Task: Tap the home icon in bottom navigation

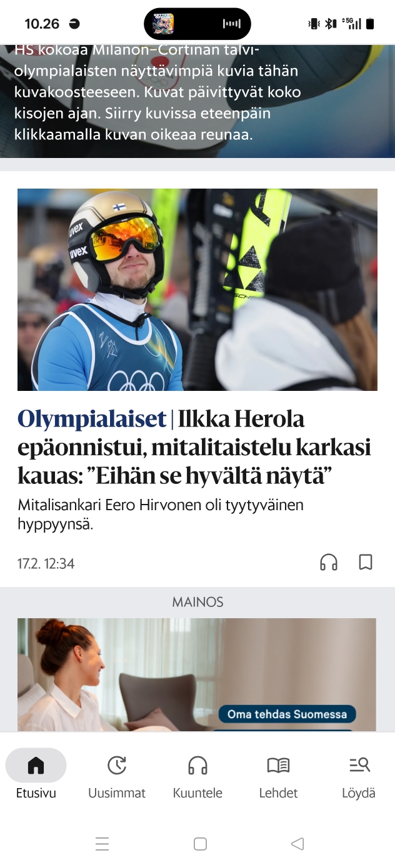Action: click(36, 765)
